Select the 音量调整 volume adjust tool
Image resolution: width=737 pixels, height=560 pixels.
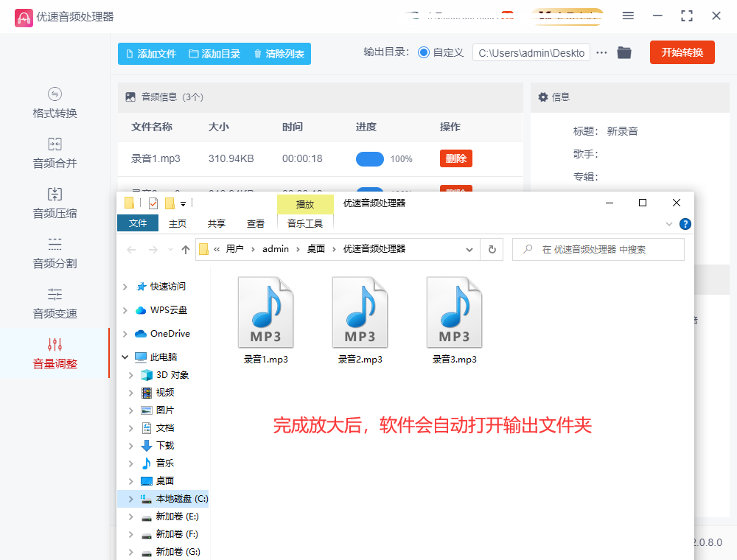point(55,354)
